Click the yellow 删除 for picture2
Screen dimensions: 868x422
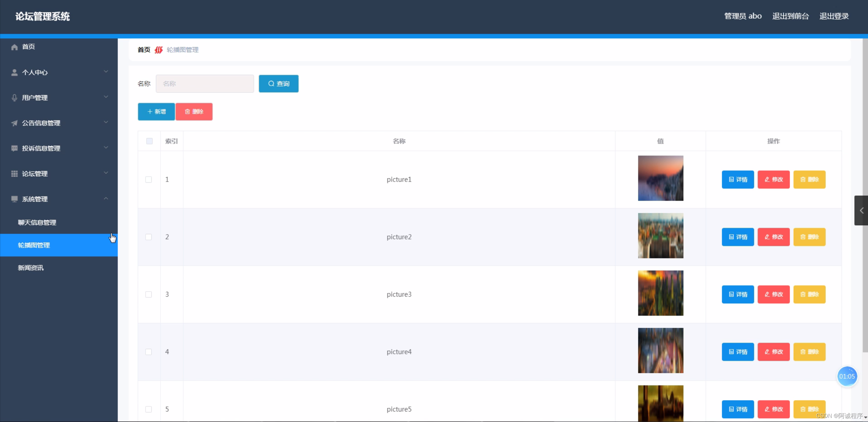(x=809, y=237)
